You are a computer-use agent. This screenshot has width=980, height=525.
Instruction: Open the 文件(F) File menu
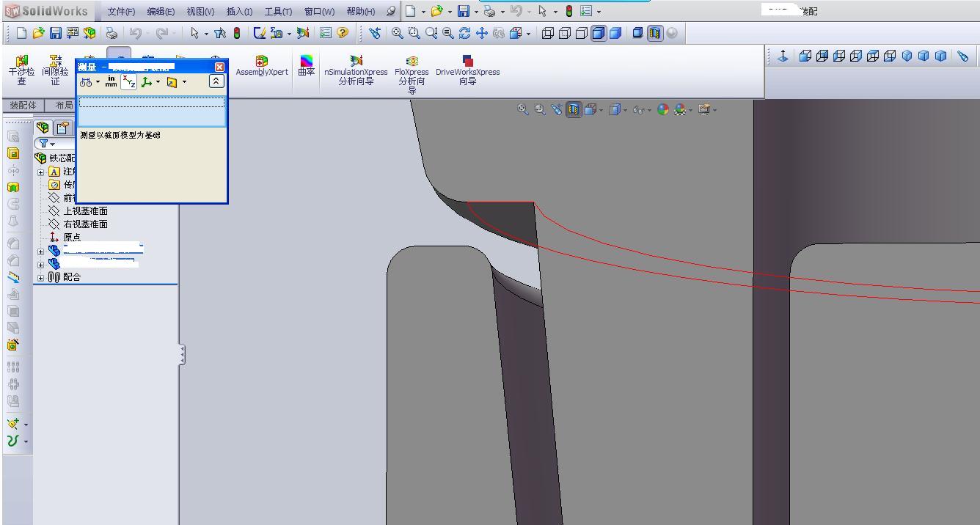pos(121,11)
